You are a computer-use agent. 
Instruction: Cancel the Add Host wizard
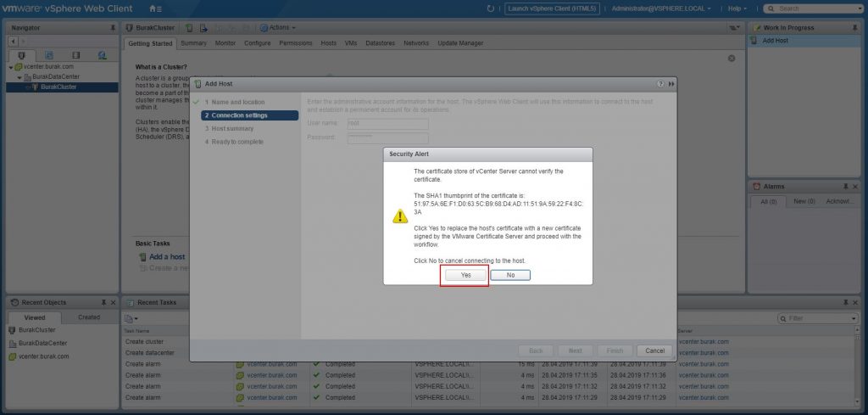point(654,351)
